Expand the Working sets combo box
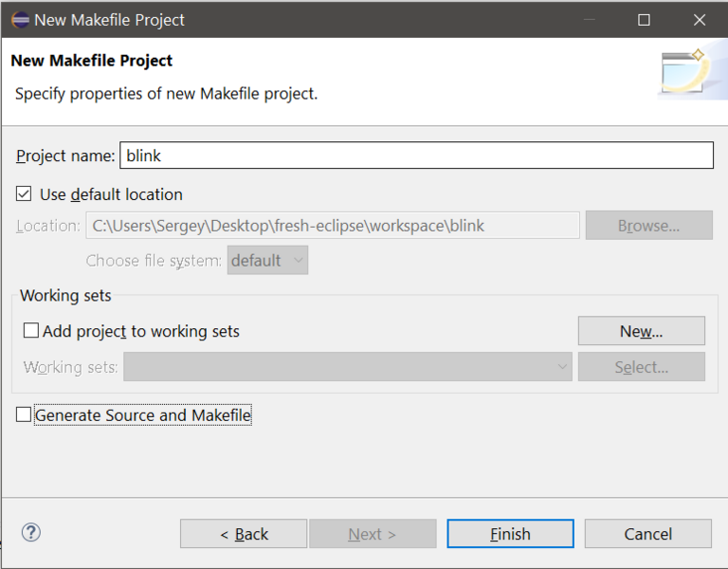 pyautogui.click(x=348, y=366)
